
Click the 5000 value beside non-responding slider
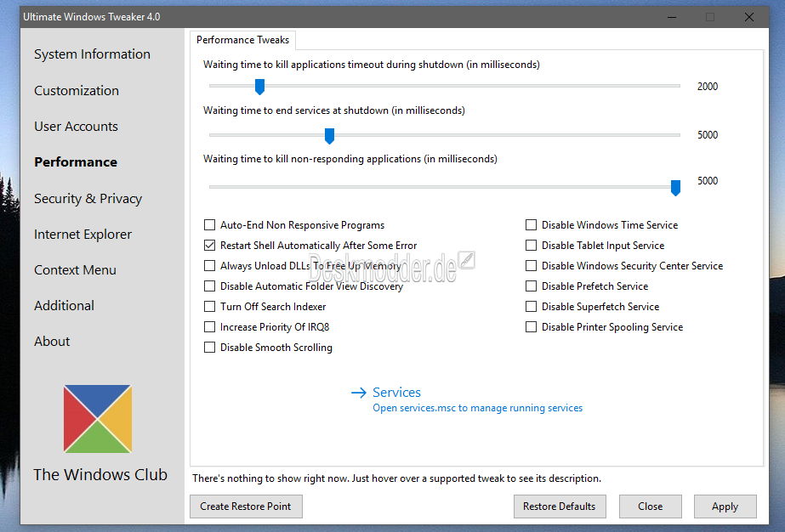pyautogui.click(x=708, y=181)
